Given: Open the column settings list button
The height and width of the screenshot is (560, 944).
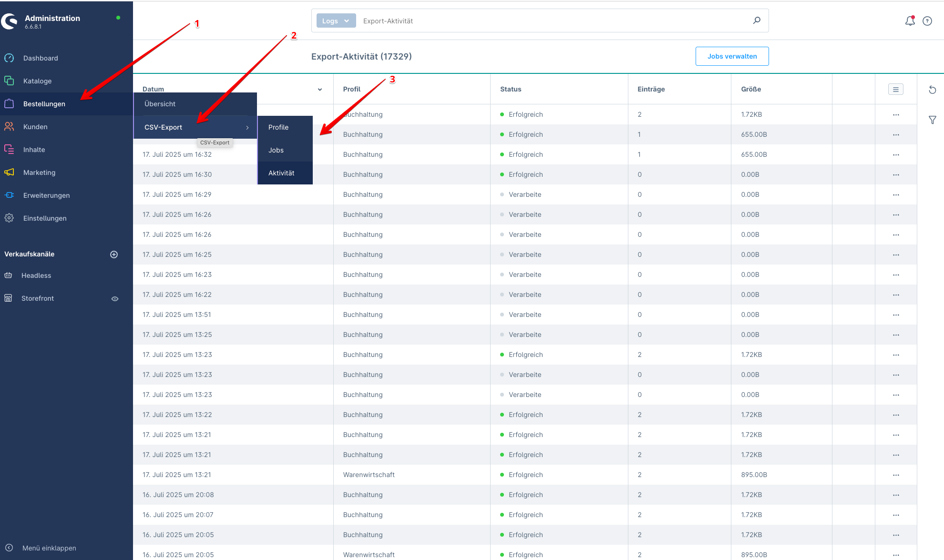Looking at the screenshot, I should [895, 89].
